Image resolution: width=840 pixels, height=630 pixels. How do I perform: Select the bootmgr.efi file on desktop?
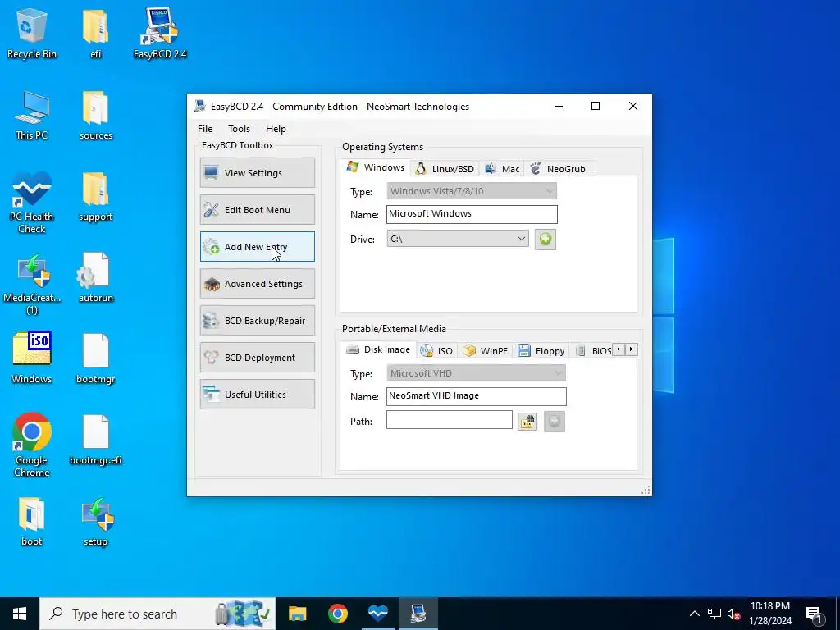(95, 440)
